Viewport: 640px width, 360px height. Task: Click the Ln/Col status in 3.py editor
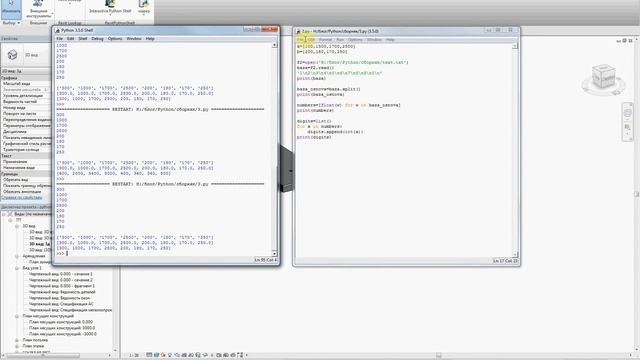point(505,261)
